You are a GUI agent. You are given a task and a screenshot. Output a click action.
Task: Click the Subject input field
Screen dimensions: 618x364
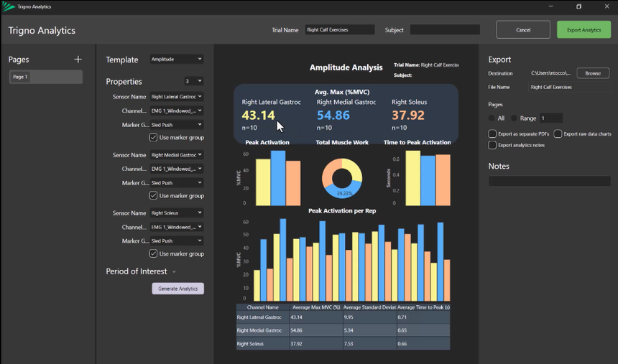click(x=444, y=30)
